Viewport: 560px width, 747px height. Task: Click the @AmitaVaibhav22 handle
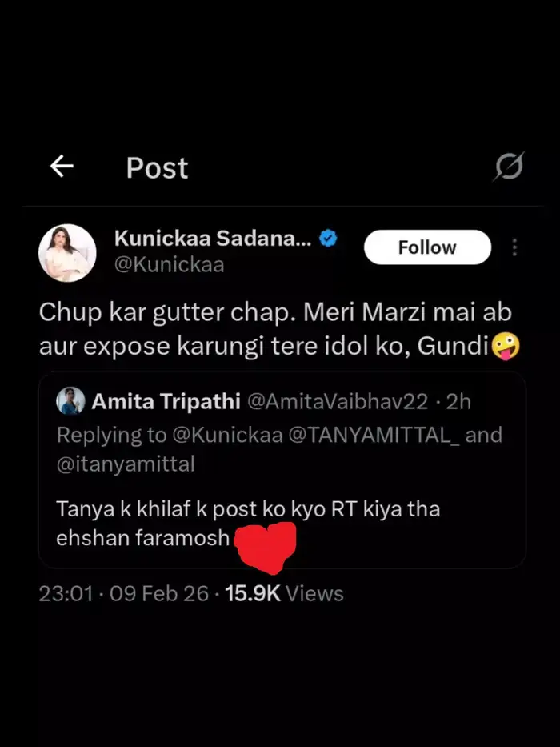coord(334,403)
